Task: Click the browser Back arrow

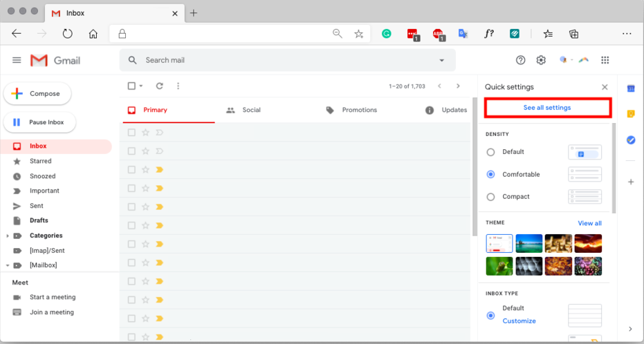Action: point(16,34)
